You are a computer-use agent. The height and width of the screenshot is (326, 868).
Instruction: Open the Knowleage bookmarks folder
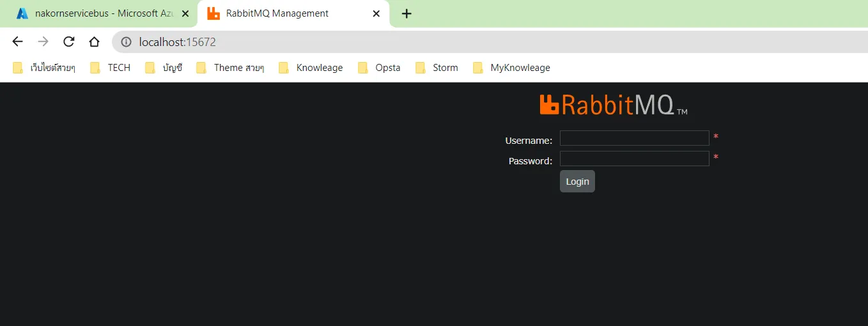(311, 68)
